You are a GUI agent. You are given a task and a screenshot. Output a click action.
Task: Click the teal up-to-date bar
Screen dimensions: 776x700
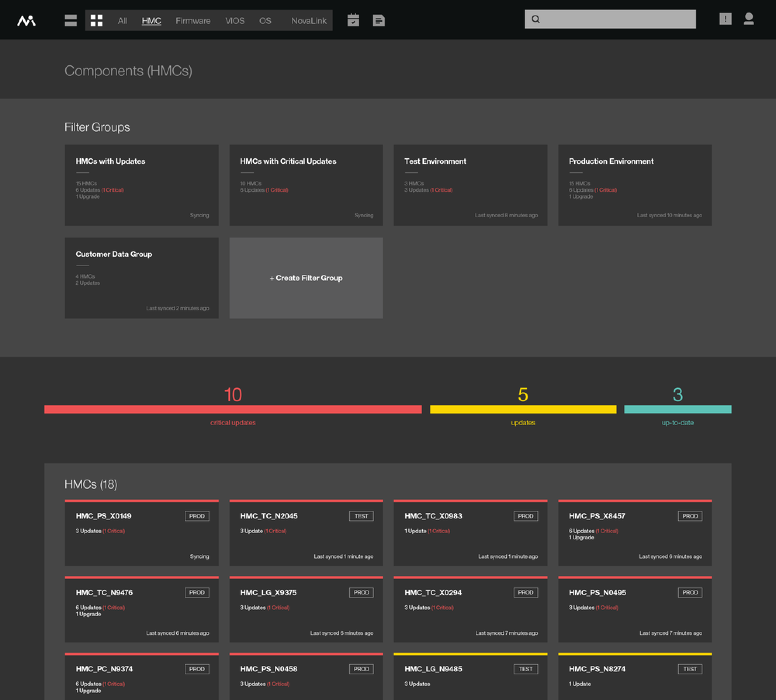click(x=677, y=409)
